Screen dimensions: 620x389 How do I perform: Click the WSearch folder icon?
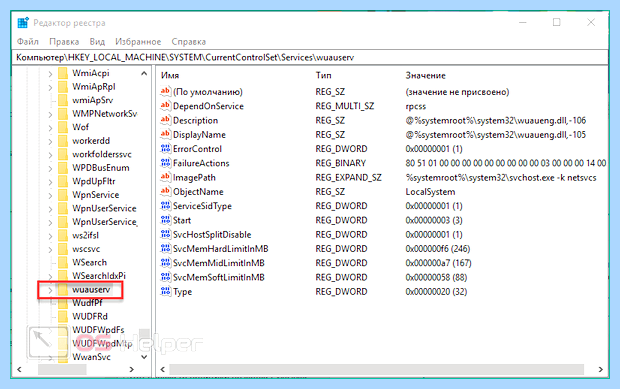[63, 262]
